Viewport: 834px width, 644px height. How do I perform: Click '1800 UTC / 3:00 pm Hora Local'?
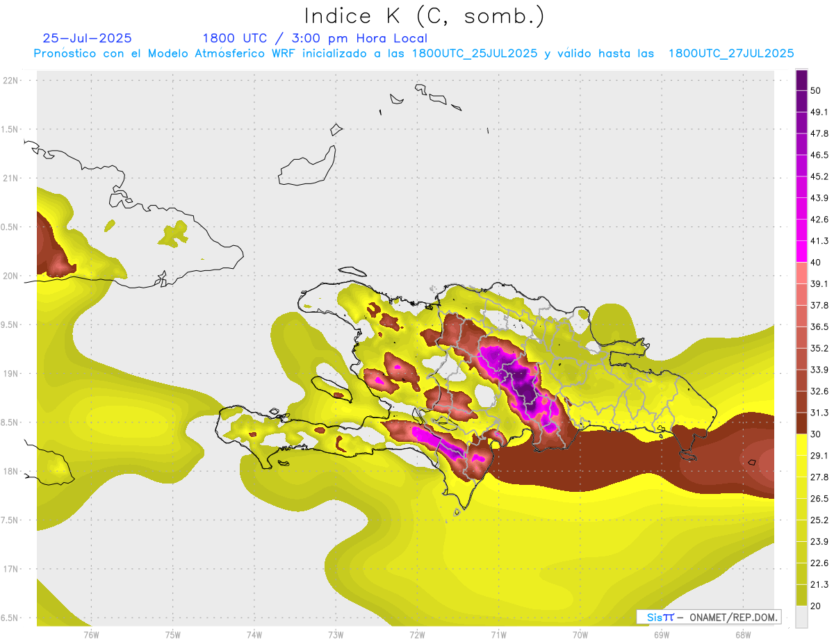(x=315, y=38)
